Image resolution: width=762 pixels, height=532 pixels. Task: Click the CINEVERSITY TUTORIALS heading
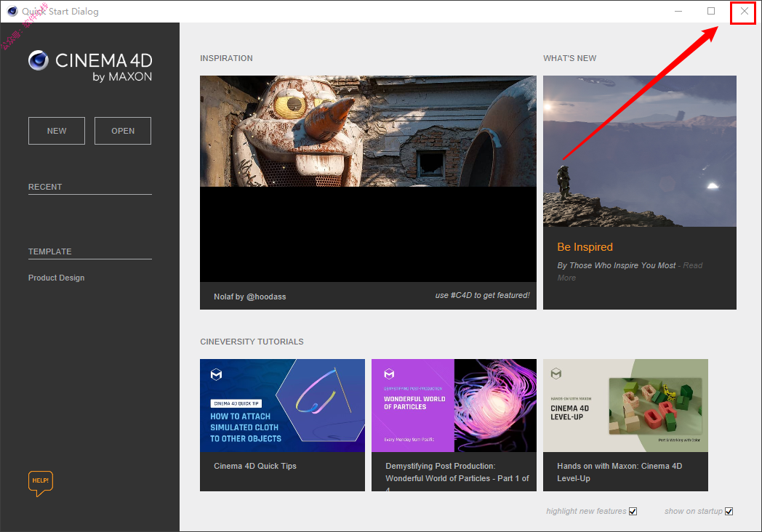(x=252, y=342)
